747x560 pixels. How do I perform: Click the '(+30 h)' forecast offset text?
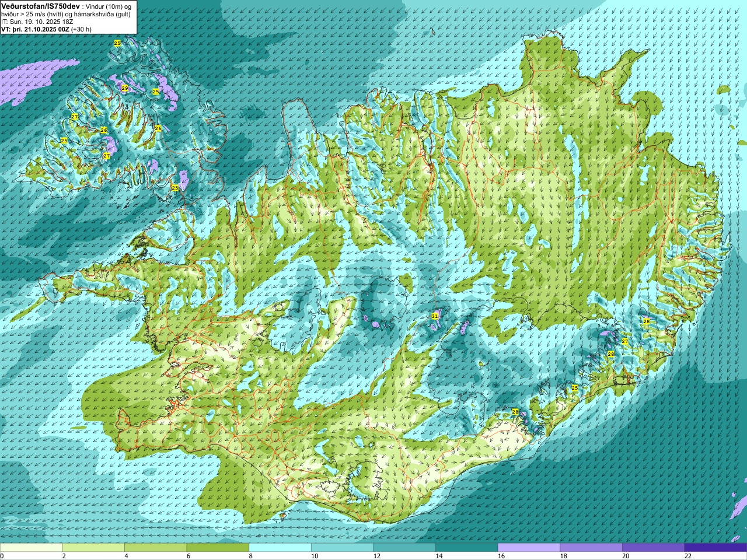coord(81,29)
